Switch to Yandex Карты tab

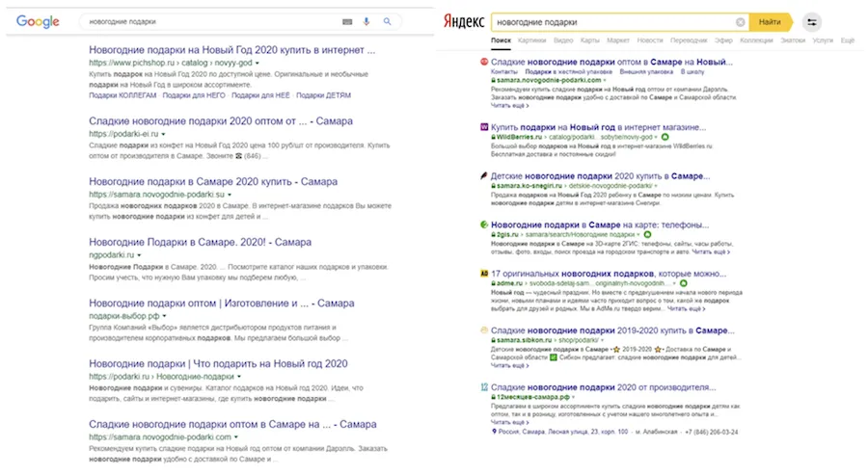point(589,40)
